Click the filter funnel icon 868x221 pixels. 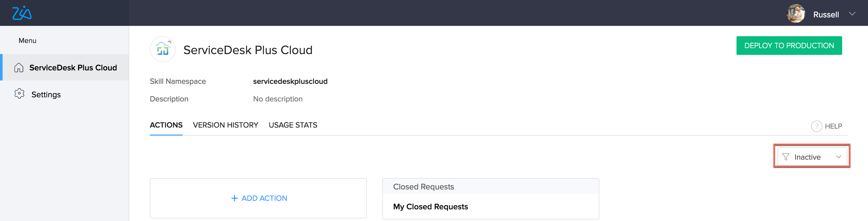click(x=785, y=157)
